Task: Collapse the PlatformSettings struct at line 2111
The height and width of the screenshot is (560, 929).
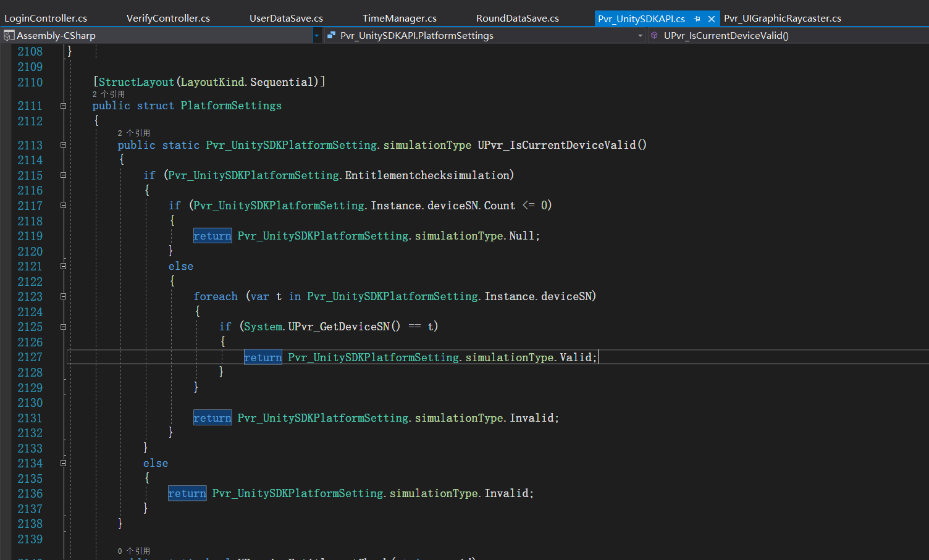Action: click(x=63, y=106)
